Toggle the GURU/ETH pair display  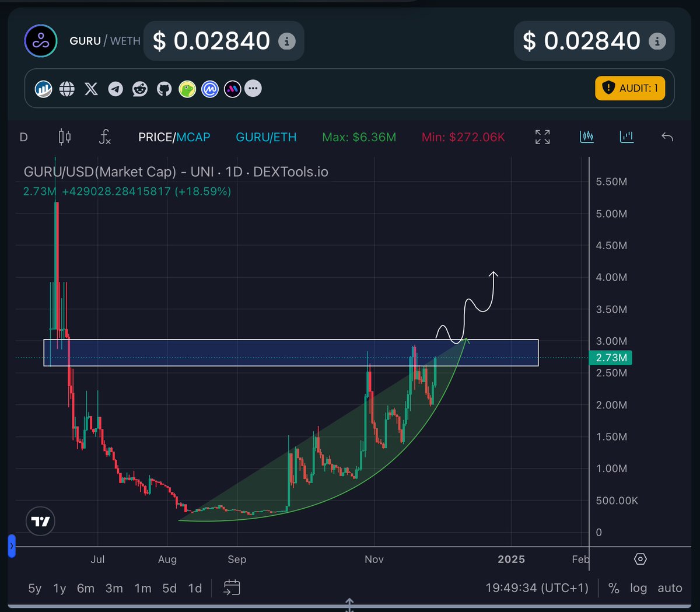coord(266,137)
